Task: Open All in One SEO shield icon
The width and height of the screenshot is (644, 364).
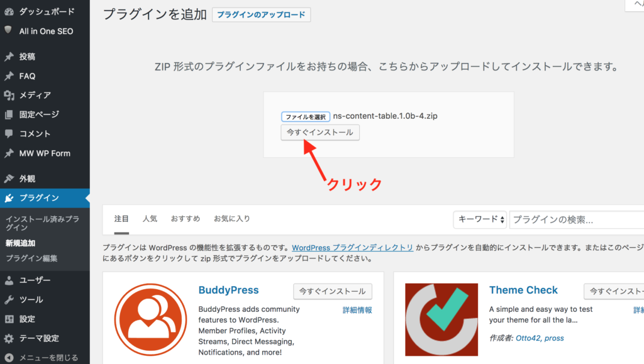Action: [x=9, y=31]
